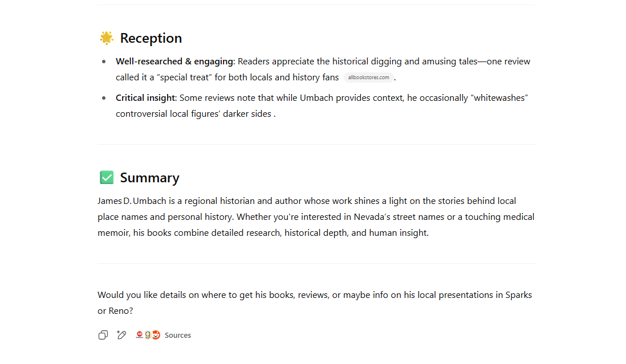Click the green checkmark emoji beside Summary
626x364 pixels.
click(x=107, y=177)
